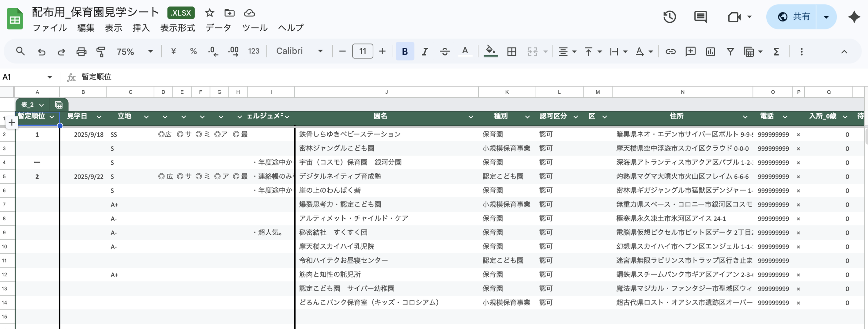Open the データ menu
The height and width of the screenshot is (329, 868).
[218, 28]
